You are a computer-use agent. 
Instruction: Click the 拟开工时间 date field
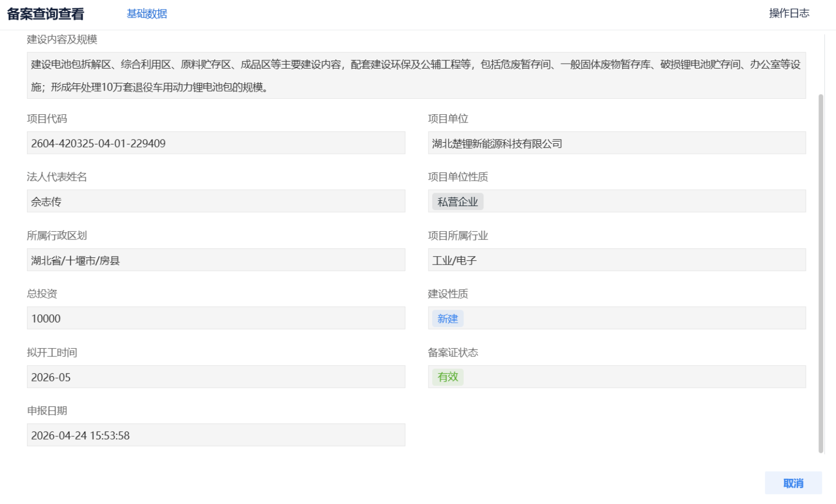click(x=216, y=377)
